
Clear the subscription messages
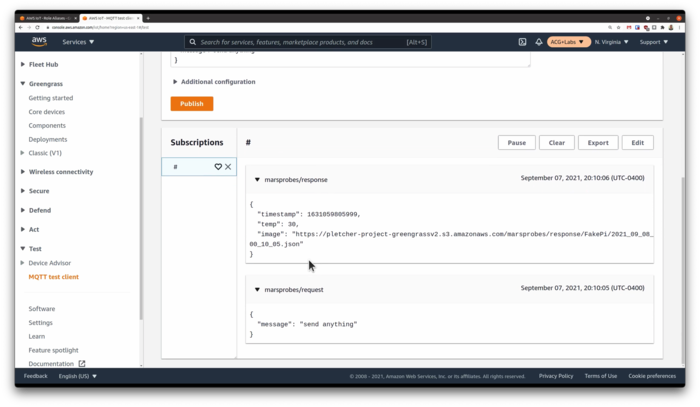557,143
